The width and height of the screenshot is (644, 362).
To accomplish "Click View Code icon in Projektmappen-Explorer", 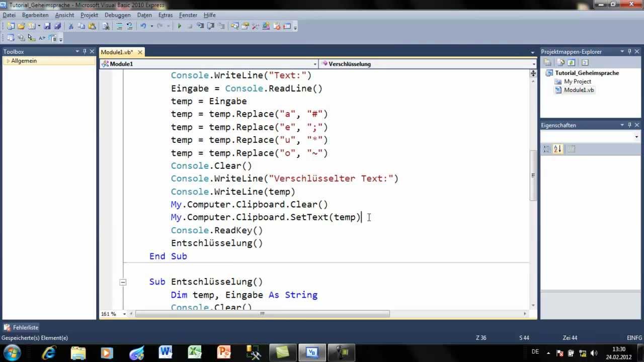I will pos(585,62).
